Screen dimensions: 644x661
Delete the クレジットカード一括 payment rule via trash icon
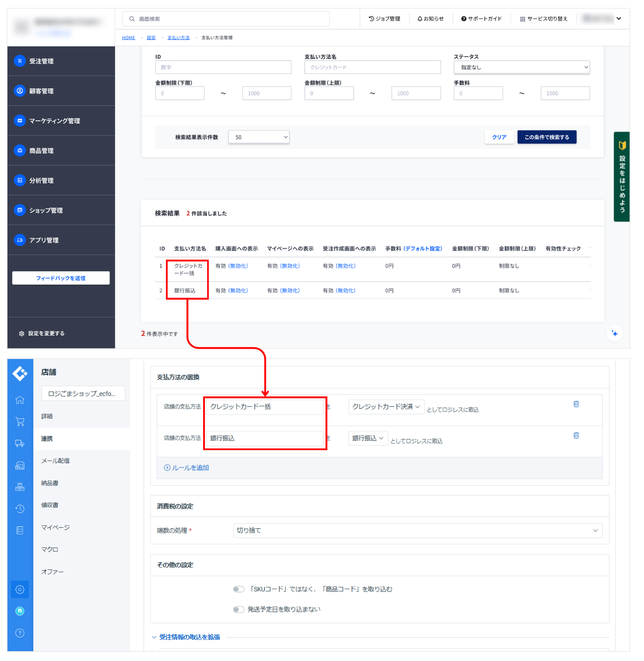click(x=576, y=404)
